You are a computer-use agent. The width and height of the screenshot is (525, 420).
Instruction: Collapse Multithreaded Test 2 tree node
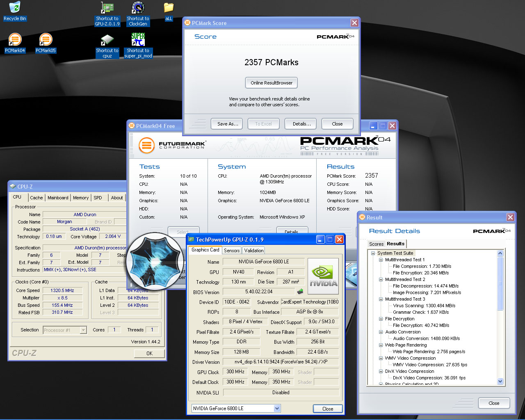(x=381, y=279)
